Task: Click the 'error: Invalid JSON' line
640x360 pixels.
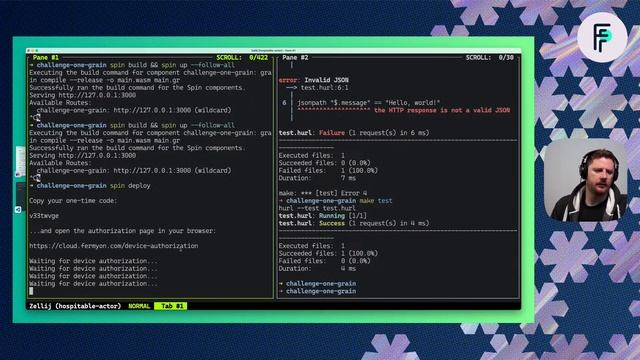Action: tap(313, 80)
